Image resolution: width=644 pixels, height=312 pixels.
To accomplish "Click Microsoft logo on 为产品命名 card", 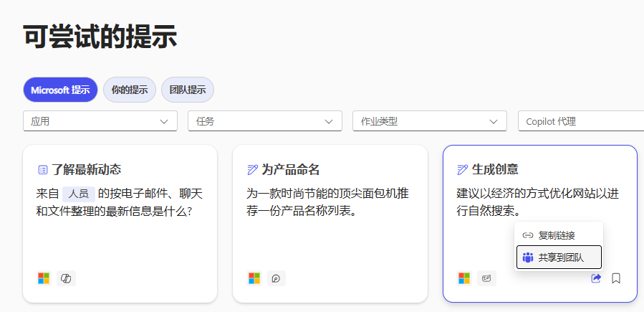I will coord(254,278).
